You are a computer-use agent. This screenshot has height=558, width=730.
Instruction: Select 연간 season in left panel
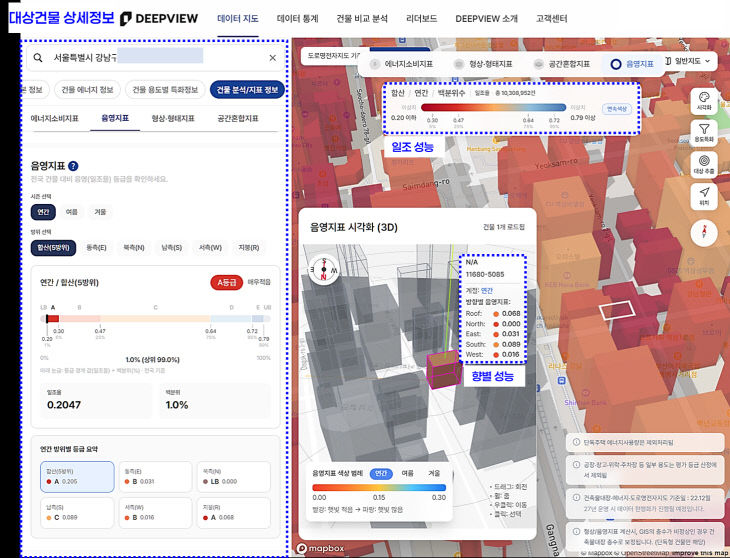point(43,212)
